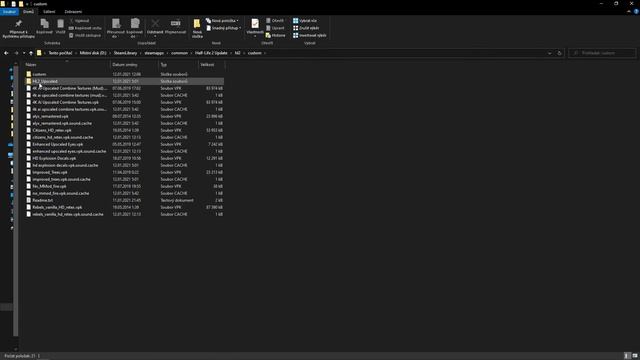Screen dimensions: 640x360
Task: Click Místní disk (D:) breadcrumb
Action: pos(93,53)
